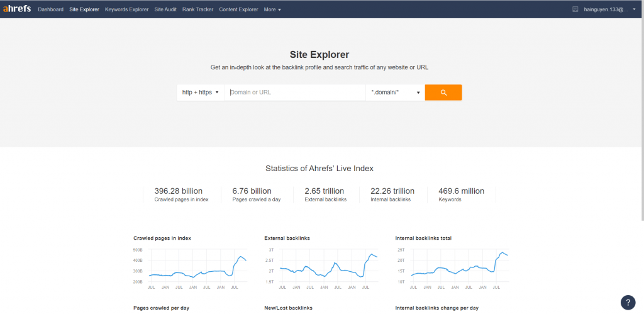
Task: Expand the http + https protocol dropdown
Action: click(x=201, y=93)
